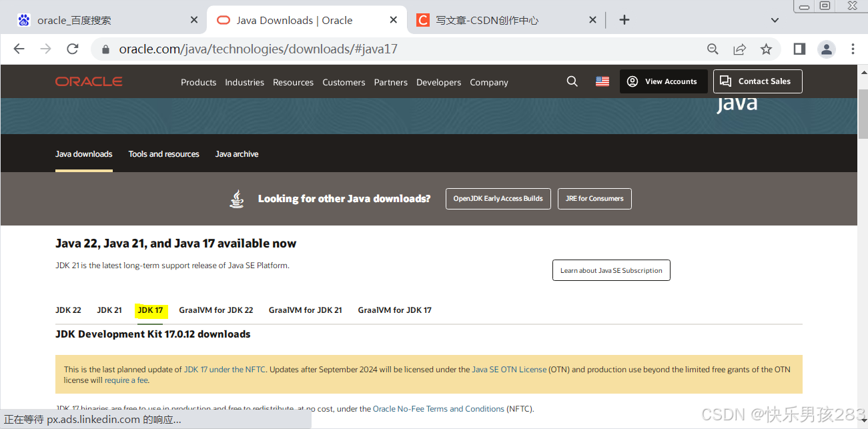Click the browser profile avatar

pos(826,49)
